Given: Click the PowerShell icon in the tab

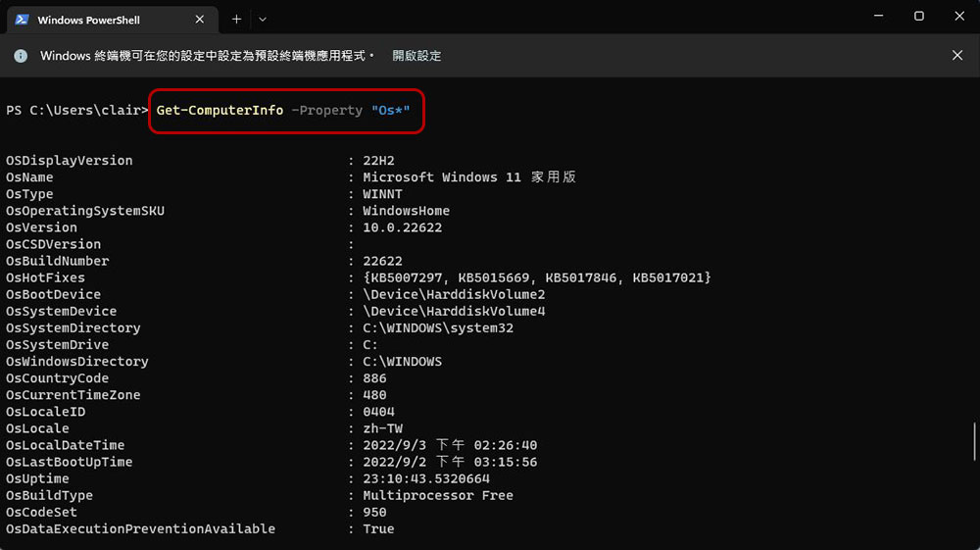Looking at the screenshot, I should 21,20.
